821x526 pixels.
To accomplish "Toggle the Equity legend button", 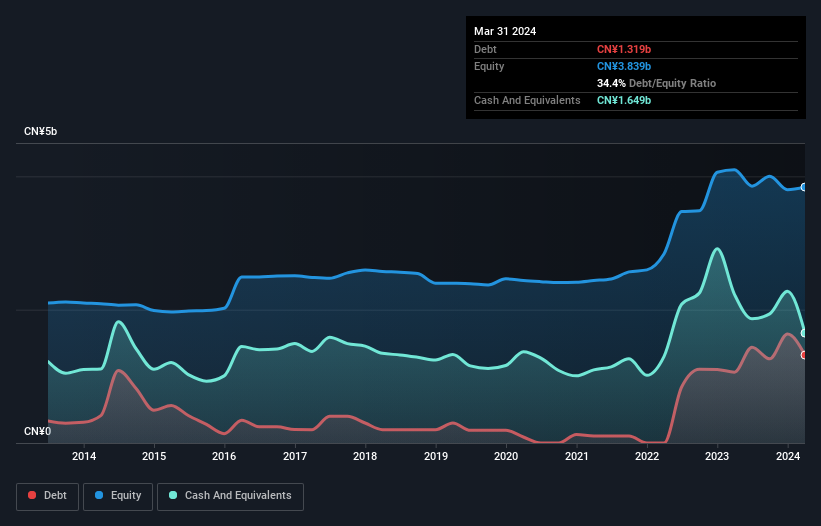I will pos(118,496).
